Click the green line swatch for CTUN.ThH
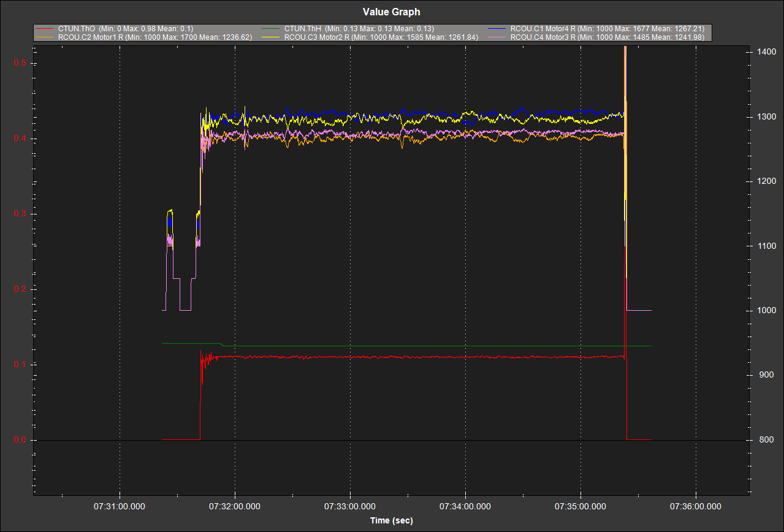 coord(272,29)
